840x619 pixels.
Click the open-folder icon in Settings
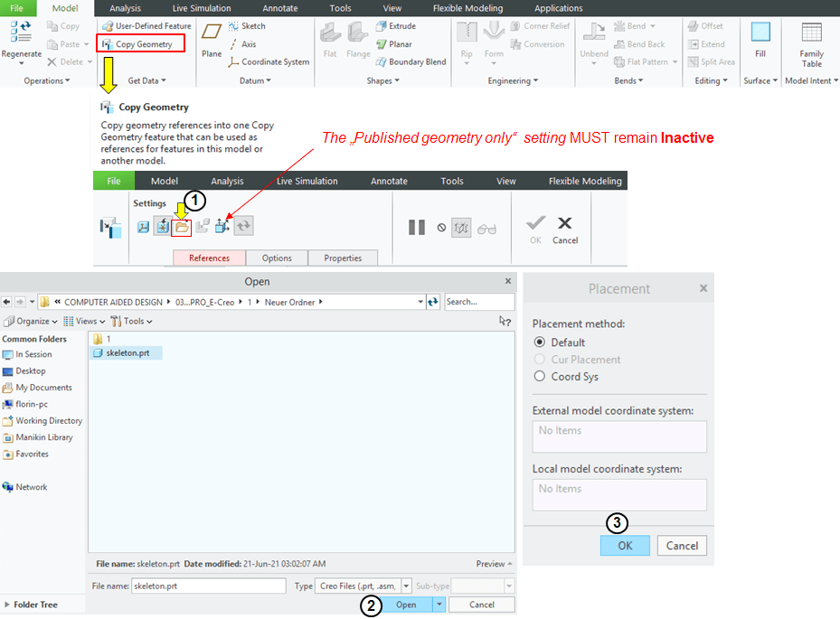(x=182, y=227)
